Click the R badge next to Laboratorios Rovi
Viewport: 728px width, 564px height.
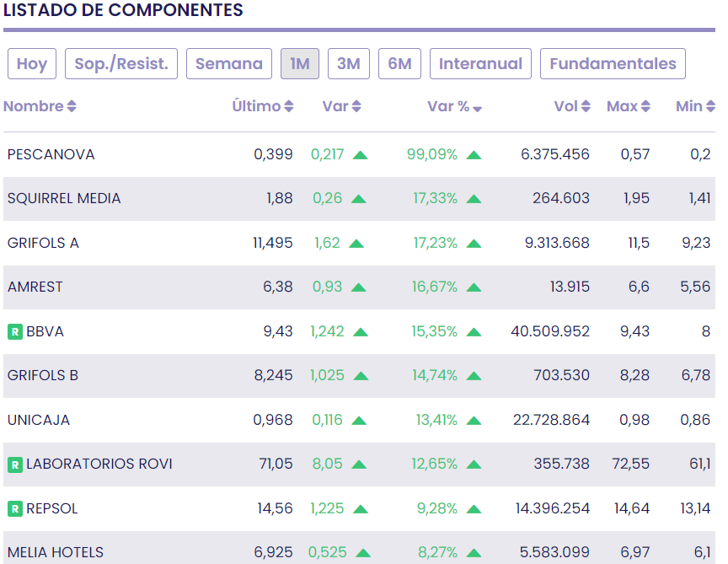pos(14,465)
